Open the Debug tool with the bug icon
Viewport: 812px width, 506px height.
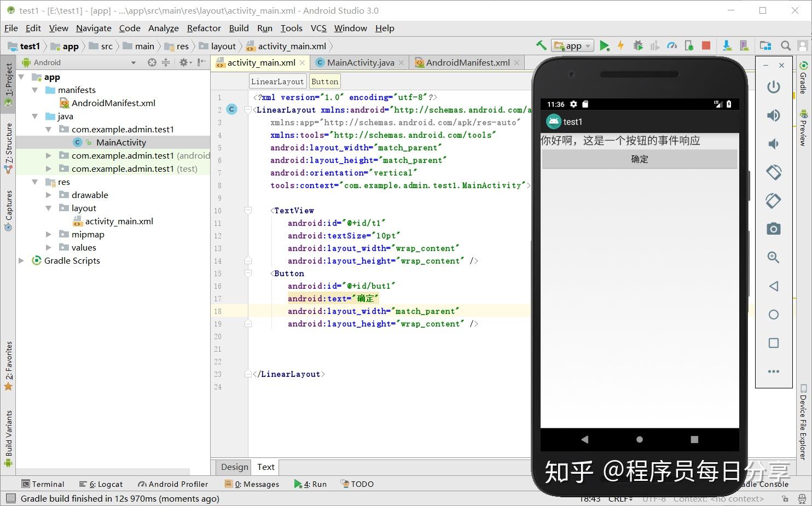click(x=637, y=45)
